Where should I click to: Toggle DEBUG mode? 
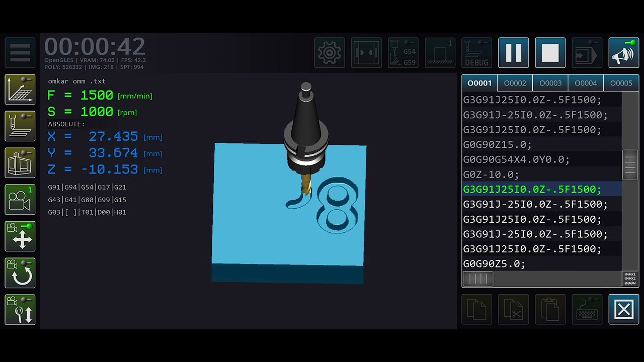coord(476,53)
